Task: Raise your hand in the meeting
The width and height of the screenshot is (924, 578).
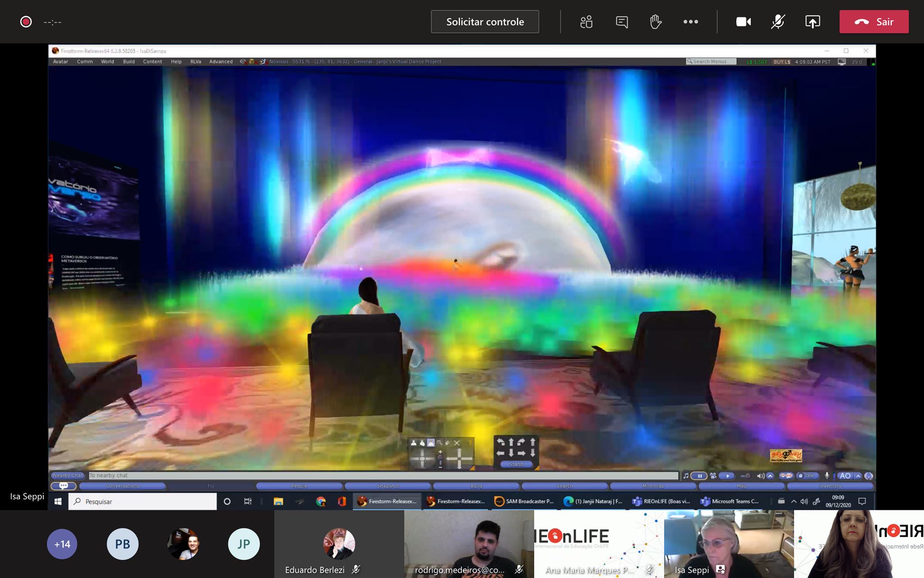Action: 656,22
